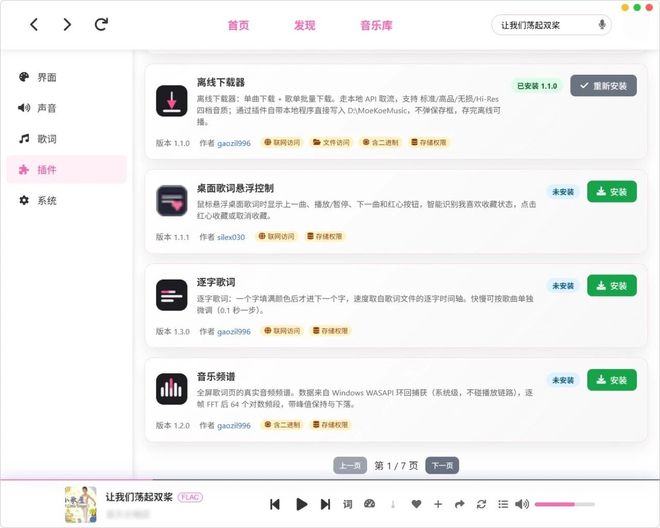This screenshot has height=528, width=660.
Task: Install the 音乐频谱 plugin
Action: [x=612, y=380]
